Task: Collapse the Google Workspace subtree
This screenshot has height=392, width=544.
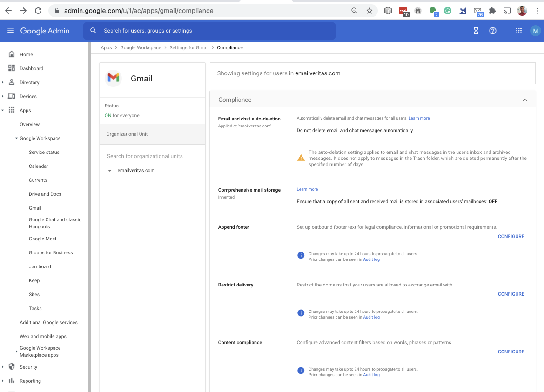Action: (x=16, y=138)
